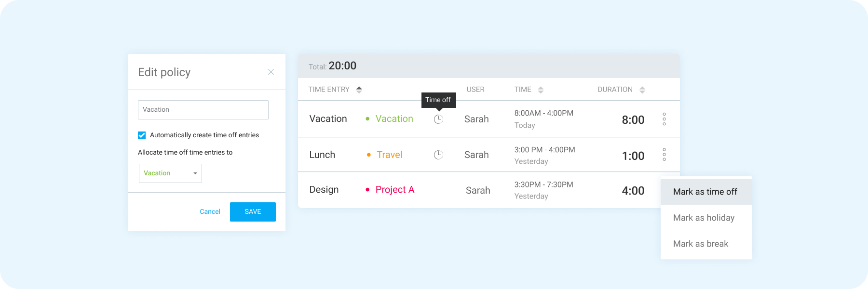Pick Mark as break menu entry
This screenshot has width=868, height=289.
701,244
